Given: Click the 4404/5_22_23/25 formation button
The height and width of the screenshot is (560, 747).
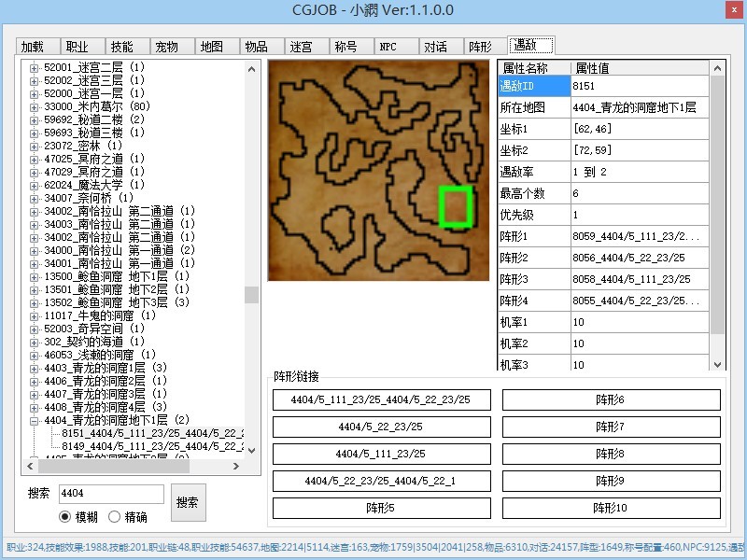Looking at the screenshot, I should click(x=381, y=427).
